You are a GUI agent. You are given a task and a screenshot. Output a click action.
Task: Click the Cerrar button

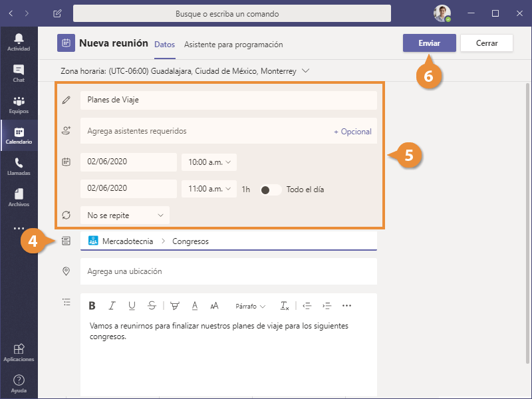click(487, 43)
